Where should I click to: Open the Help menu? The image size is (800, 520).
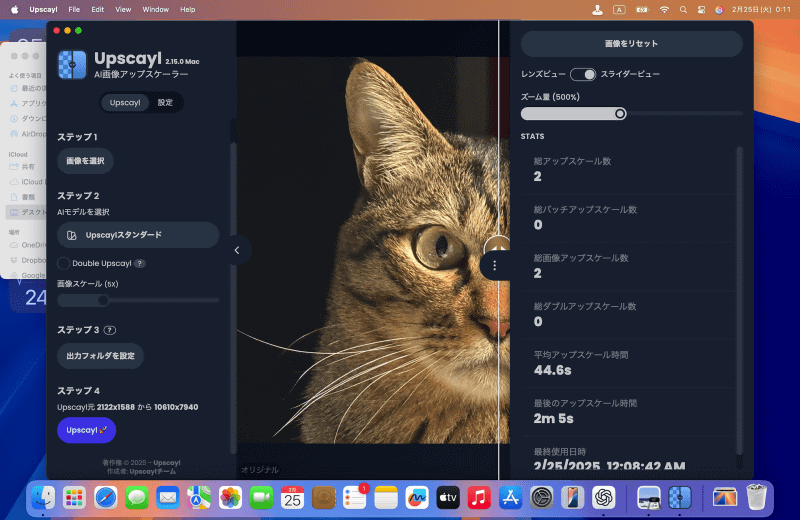coord(188,10)
